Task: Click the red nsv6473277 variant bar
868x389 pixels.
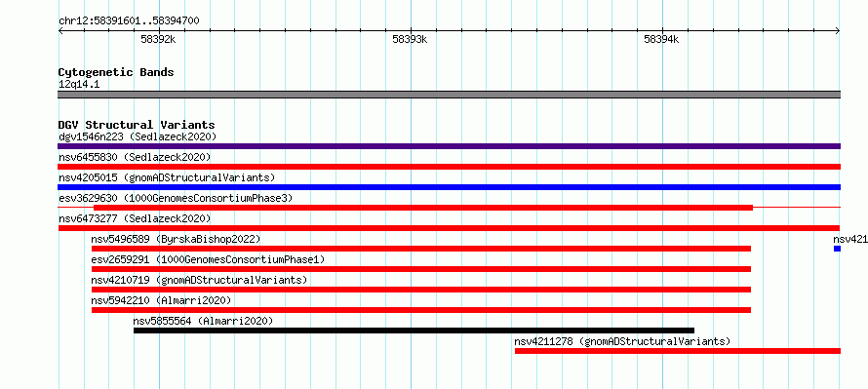Action: point(449,228)
